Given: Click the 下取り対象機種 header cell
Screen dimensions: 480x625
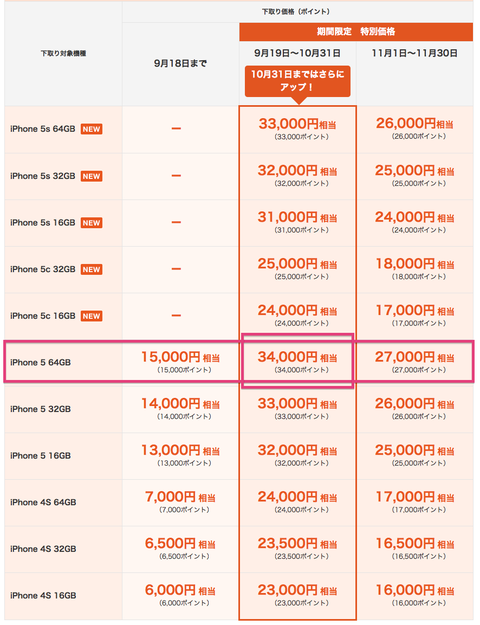Looking at the screenshot, I should [63, 53].
